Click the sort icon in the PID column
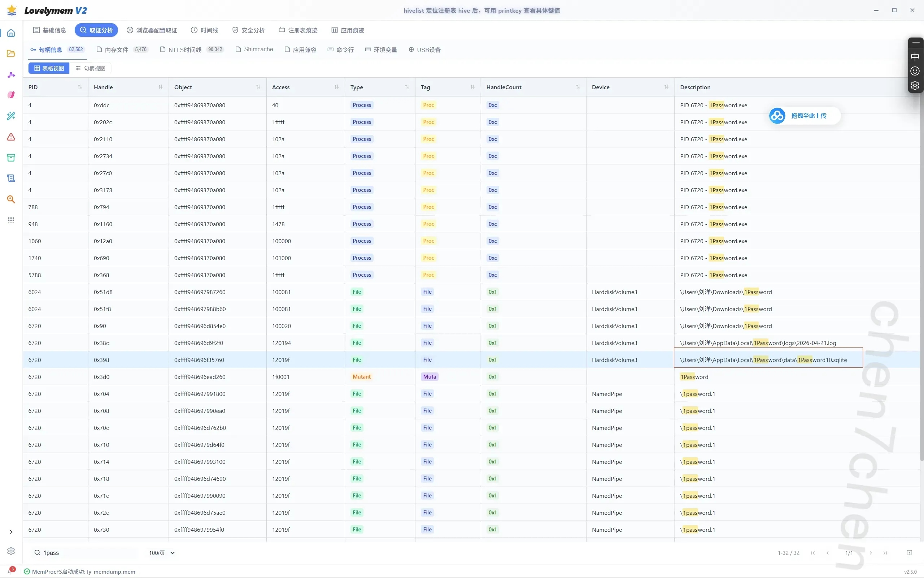The height and width of the screenshot is (578, 924). point(80,87)
